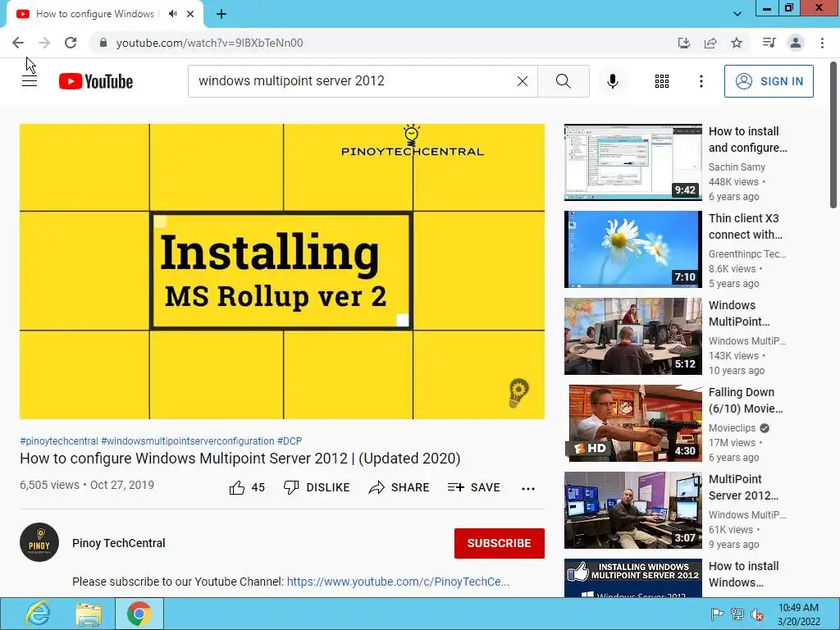Open 'How to install and configure...' title
This screenshot has height=630, width=840.
(x=748, y=139)
